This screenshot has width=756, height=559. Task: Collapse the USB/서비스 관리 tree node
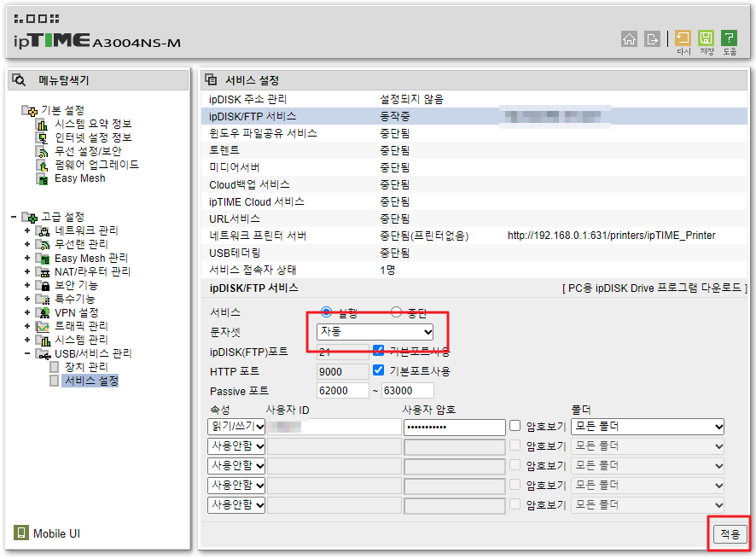[x=27, y=353]
